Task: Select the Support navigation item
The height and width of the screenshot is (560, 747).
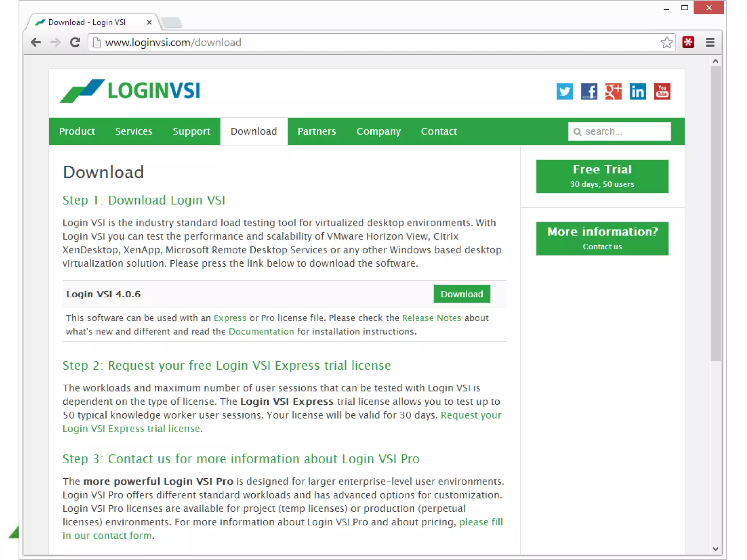Action: tap(191, 131)
